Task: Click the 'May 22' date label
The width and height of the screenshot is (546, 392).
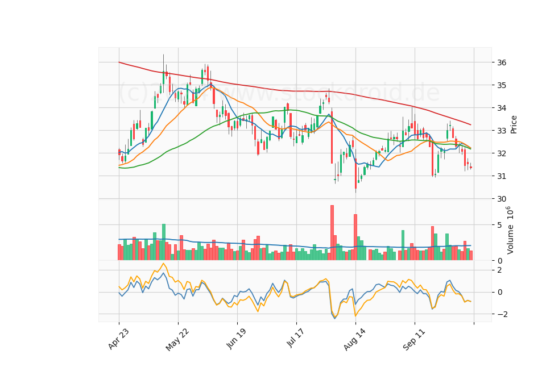Action: (177, 340)
